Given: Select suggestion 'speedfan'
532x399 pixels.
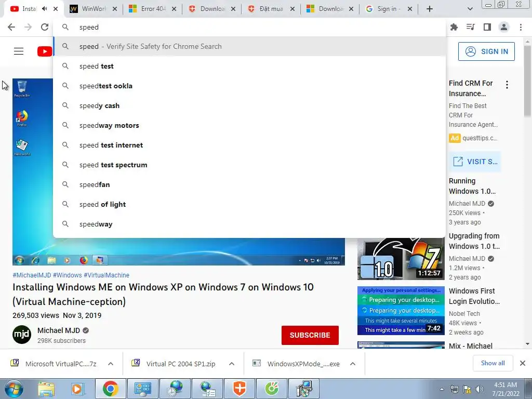Looking at the screenshot, I should (x=249, y=184).
